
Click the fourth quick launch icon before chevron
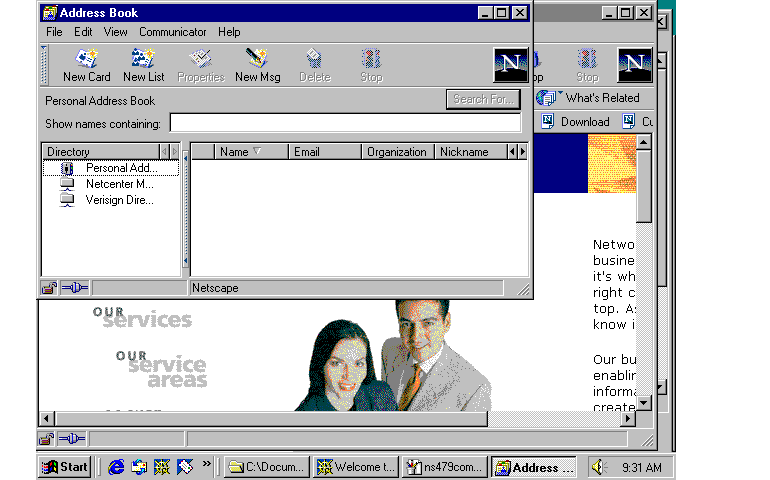click(x=185, y=467)
